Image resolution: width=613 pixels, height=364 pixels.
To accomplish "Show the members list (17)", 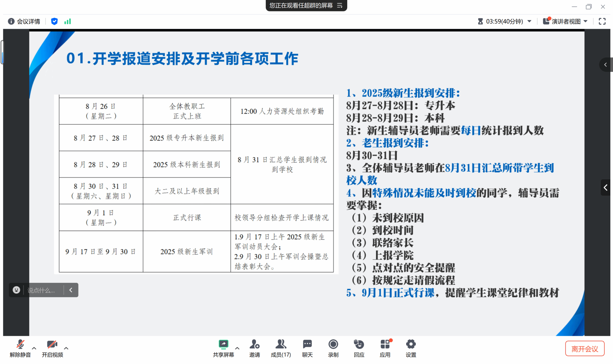I will (x=280, y=345).
